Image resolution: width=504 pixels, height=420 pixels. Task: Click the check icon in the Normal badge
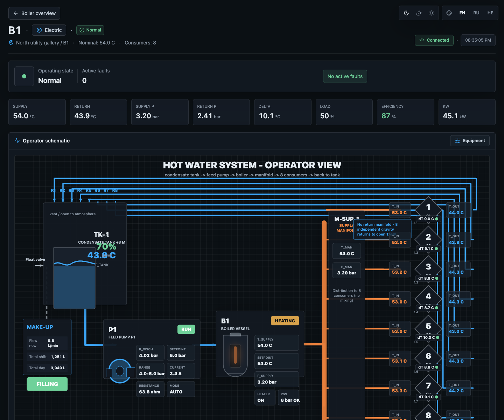click(x=82, y=30)
